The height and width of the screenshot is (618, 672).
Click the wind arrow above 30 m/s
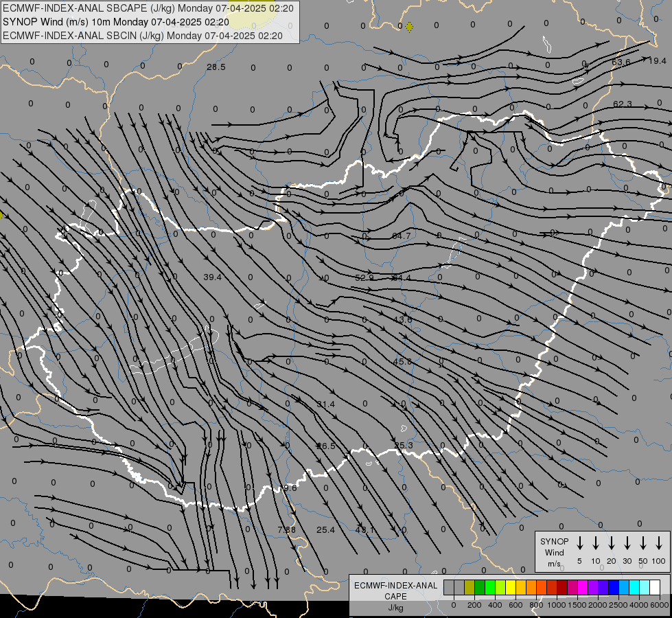click(627, 543)
